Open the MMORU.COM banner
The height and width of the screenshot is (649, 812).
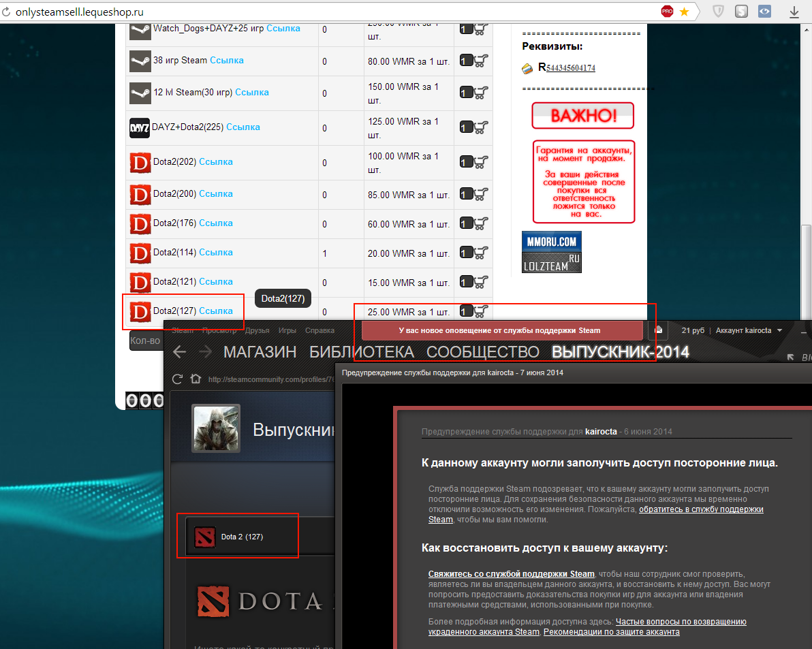552,242
